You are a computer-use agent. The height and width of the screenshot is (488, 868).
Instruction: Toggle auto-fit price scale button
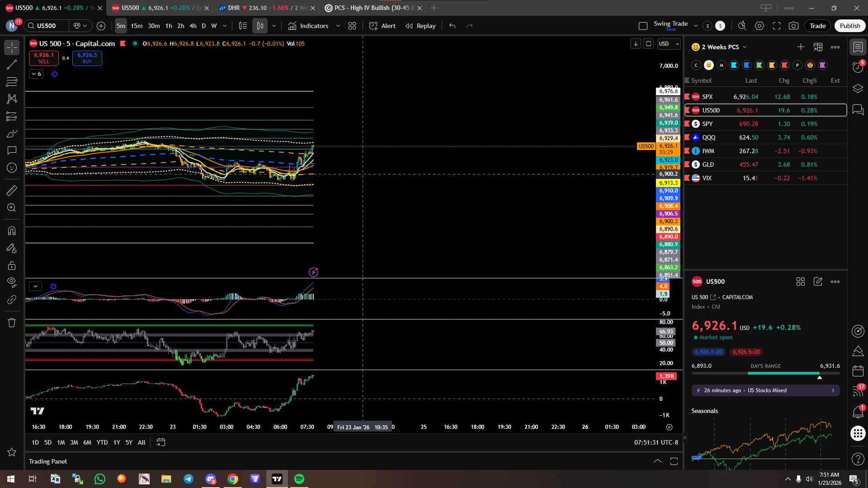point(648,43)
